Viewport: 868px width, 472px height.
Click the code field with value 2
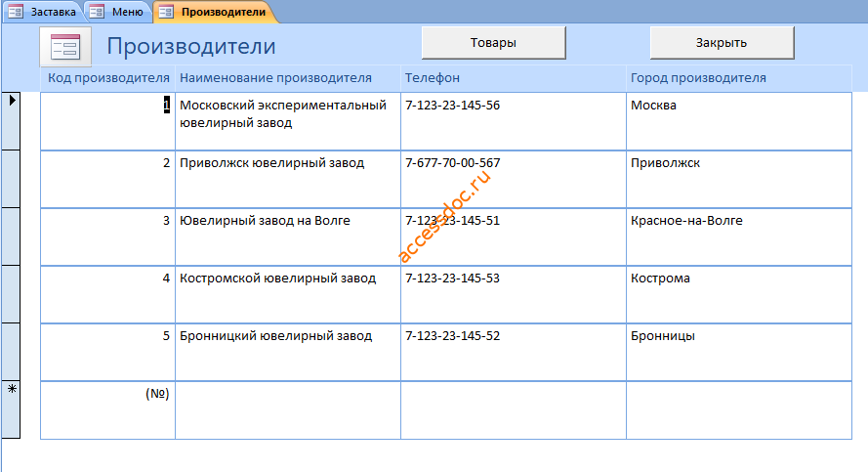tap(108, 179)
